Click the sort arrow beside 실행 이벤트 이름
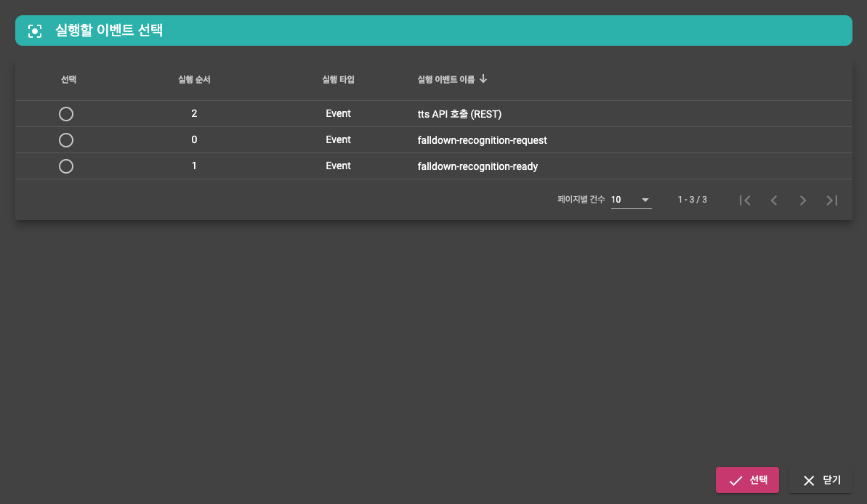This screenshot has width=867, height=504. tap(483, 79)
